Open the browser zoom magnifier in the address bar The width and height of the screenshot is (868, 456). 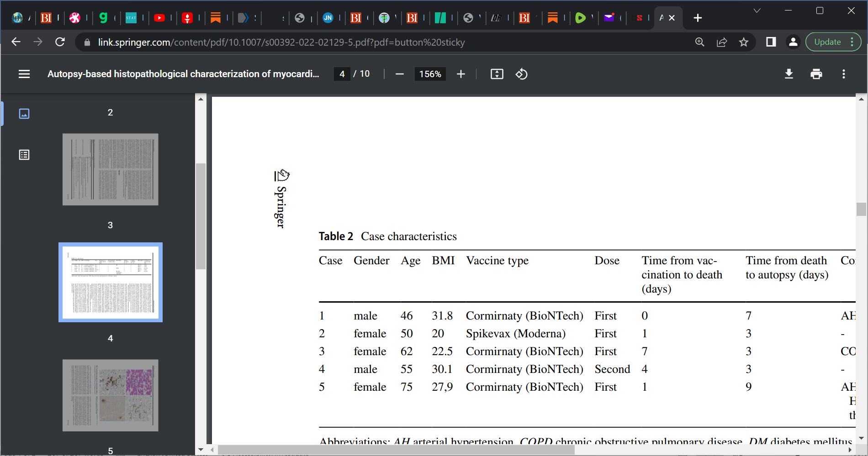[700, 42]
